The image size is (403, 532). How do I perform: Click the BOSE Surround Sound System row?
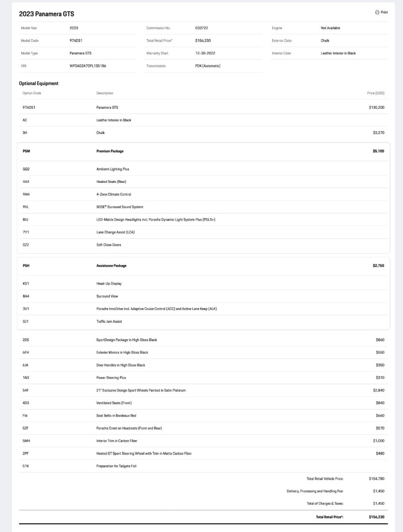[x=204, y=207]
